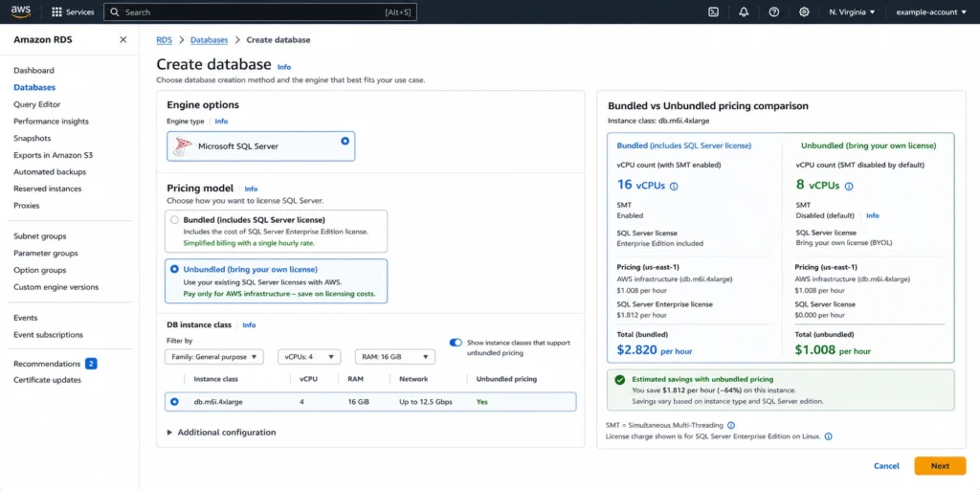Click Info link beside Engine type

[221, 122]
